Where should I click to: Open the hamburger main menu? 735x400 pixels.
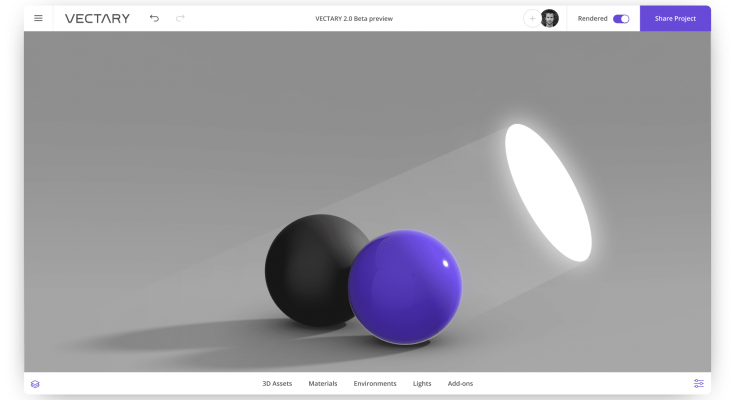click(38, 18)
